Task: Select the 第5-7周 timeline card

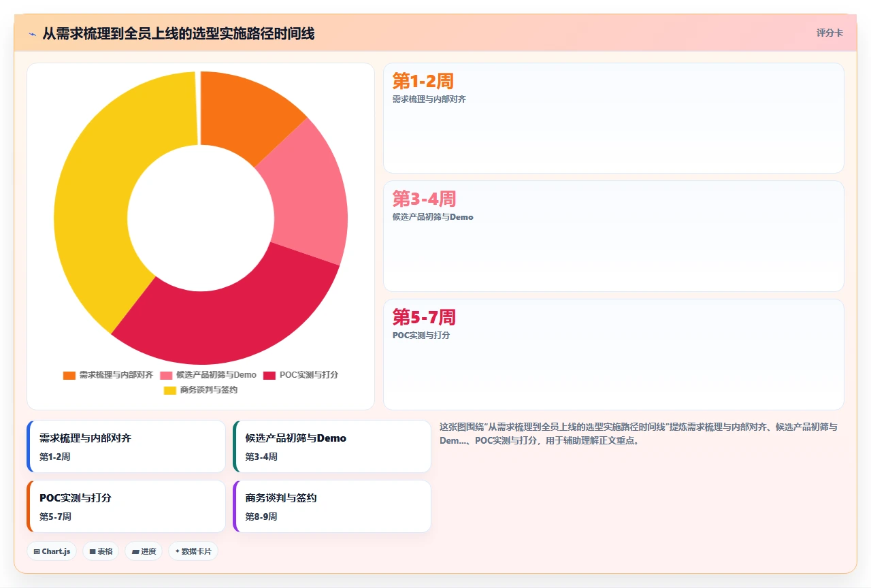Action: click(614, 355)
